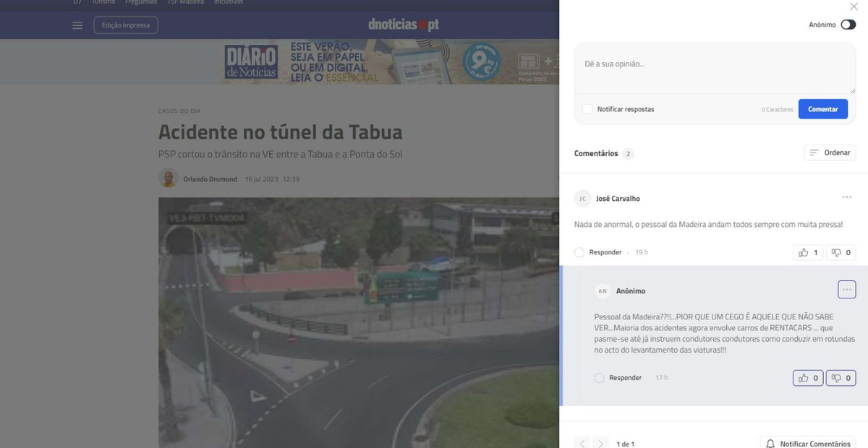Click author name Orlando Drumond
The image size is (868, 448).
(x=210, y=179)
